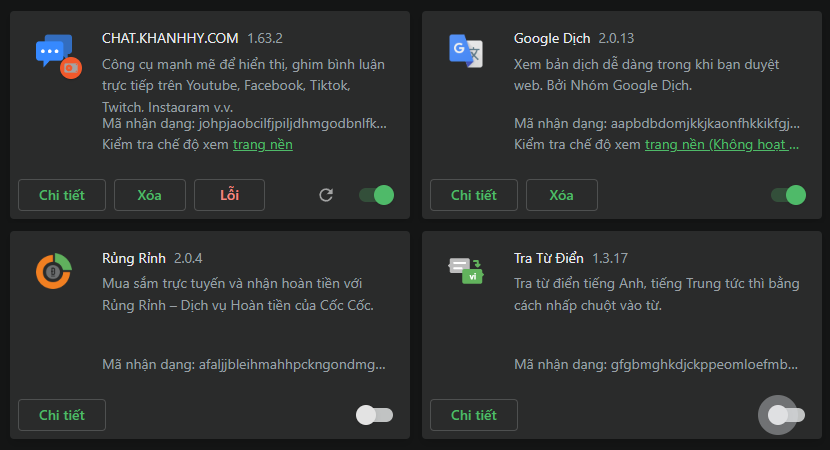Enable the Tra Từ Điển extension toggle
This screenshot has width=830, height=450.
786,415
